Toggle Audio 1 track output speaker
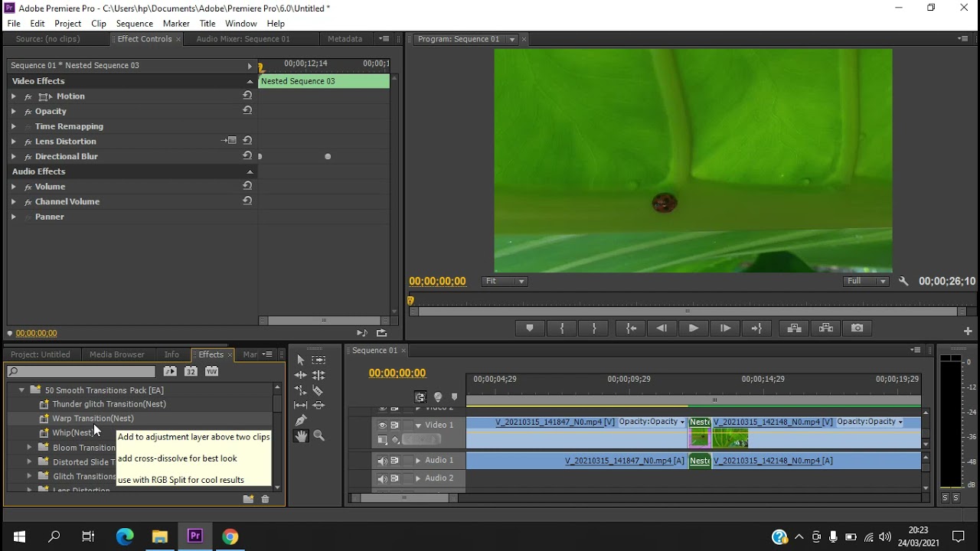 click(x=382, y=461)
